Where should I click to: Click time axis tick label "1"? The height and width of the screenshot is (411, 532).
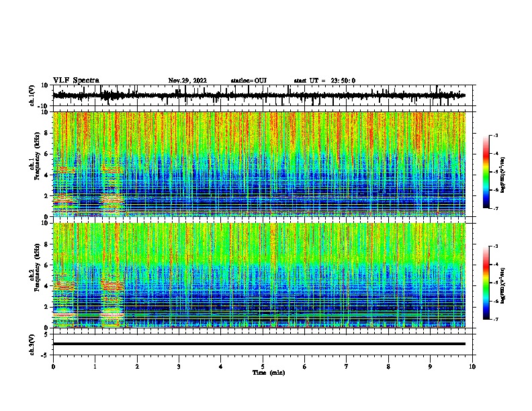[x=95, y=367]
